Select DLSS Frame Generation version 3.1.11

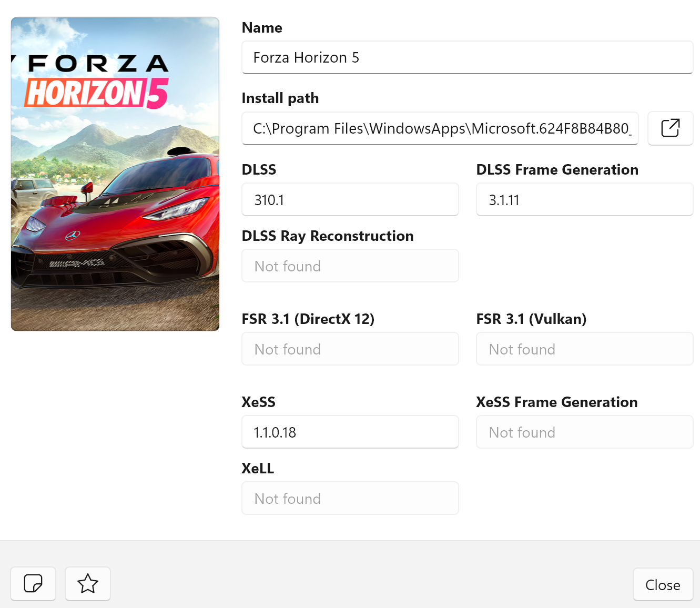pos(585,199)
